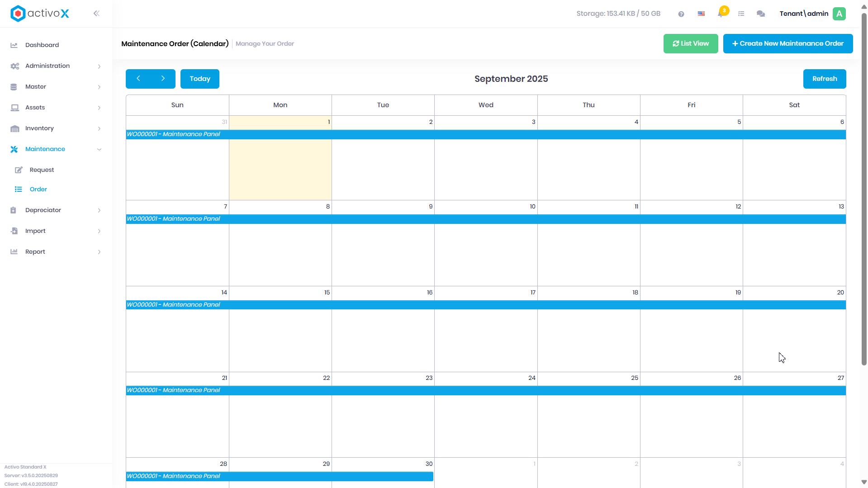Open the help question mark icon
868x488 pixels.
681,14
